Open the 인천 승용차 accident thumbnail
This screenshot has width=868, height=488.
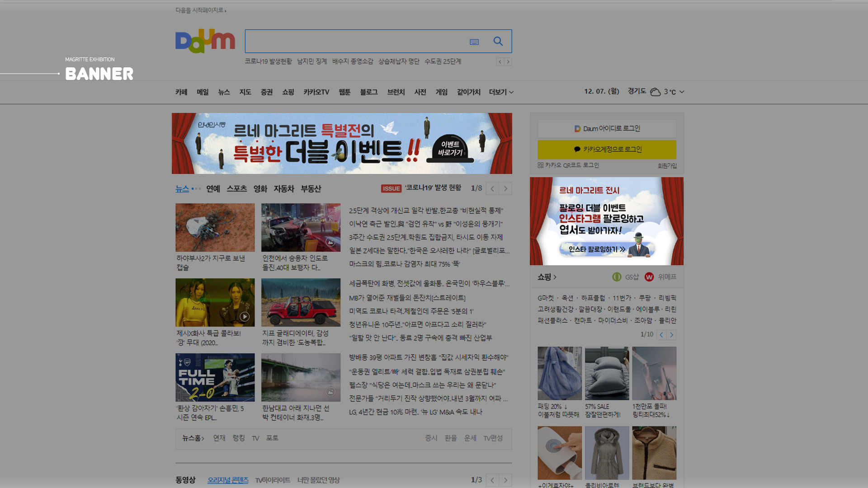tap(301, 227)
